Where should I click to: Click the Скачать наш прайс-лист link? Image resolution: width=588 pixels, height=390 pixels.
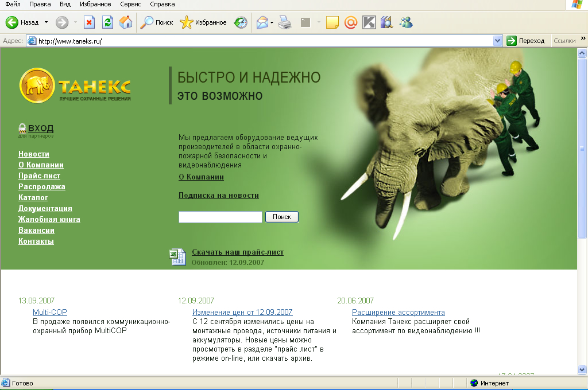238,252
